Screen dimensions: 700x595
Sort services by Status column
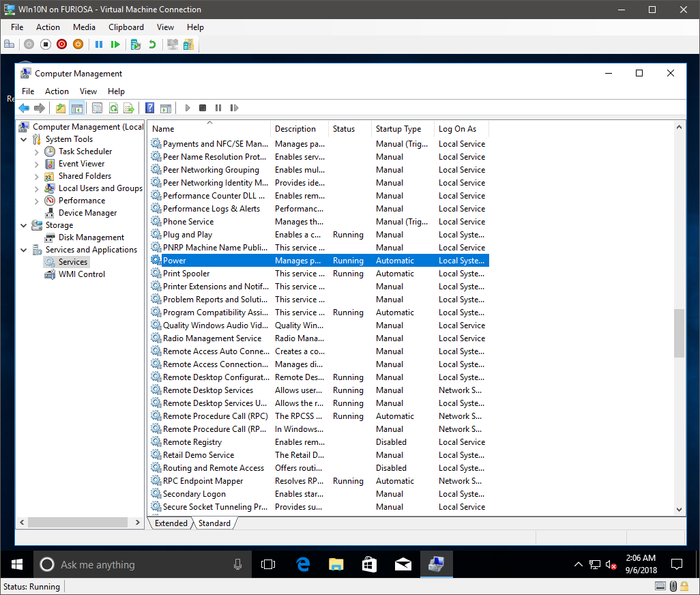349,128
